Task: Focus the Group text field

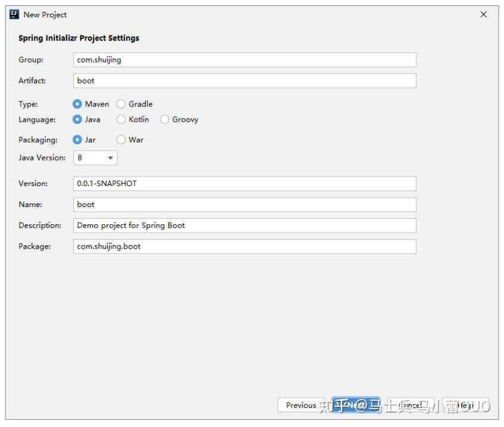Action: (245, 60)
